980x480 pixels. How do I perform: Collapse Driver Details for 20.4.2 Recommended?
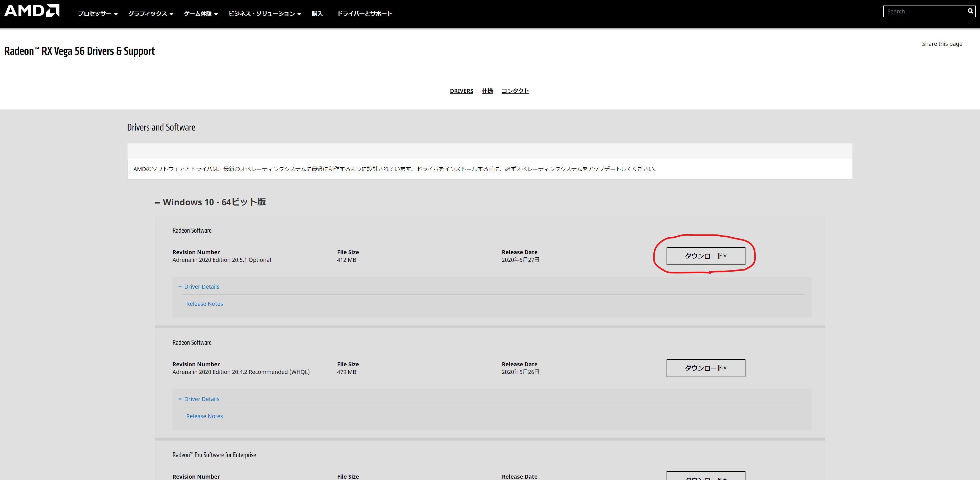pyautogui.click(x=199, y=399)
